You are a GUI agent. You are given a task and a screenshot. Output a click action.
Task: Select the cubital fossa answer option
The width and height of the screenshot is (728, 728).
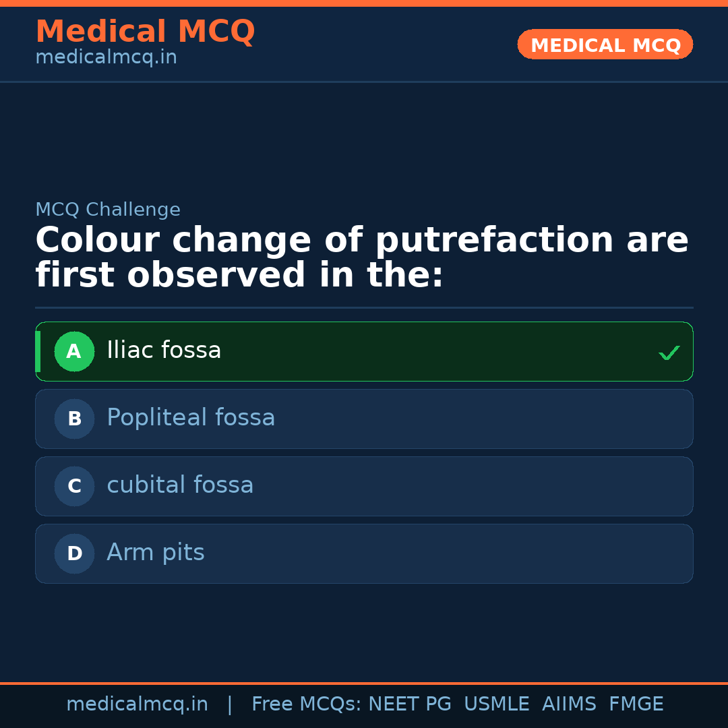[x=364, y=486]
